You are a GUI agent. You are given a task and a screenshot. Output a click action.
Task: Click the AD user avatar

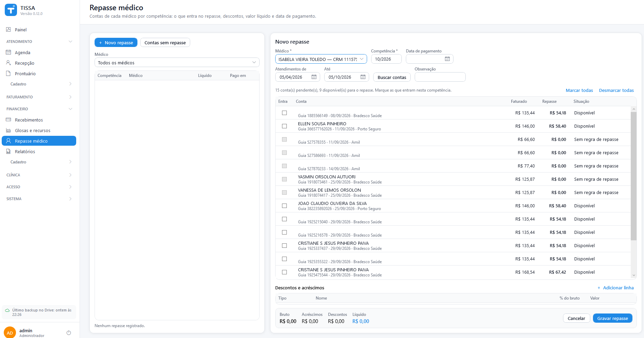tap(10, 333)
